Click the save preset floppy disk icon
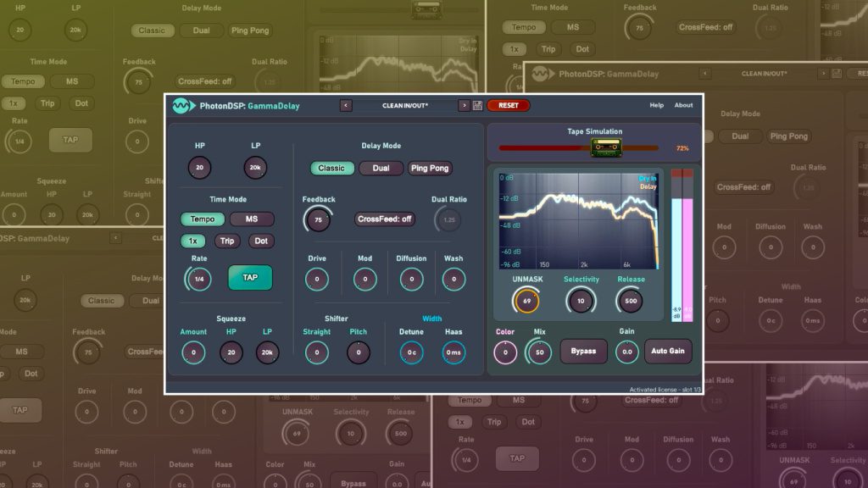The image size is (868, 488). coord(478,105)
